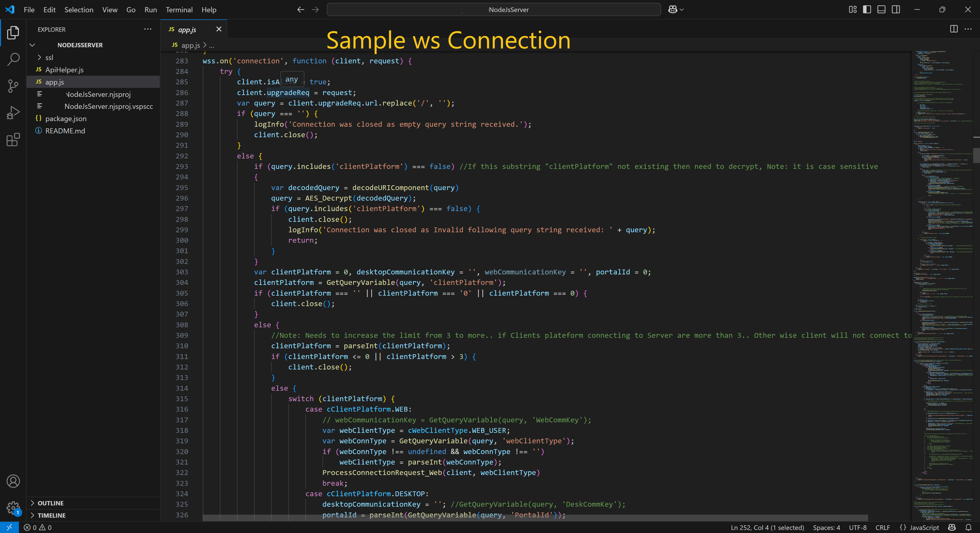Split the editor to the right

click(954, 29)
